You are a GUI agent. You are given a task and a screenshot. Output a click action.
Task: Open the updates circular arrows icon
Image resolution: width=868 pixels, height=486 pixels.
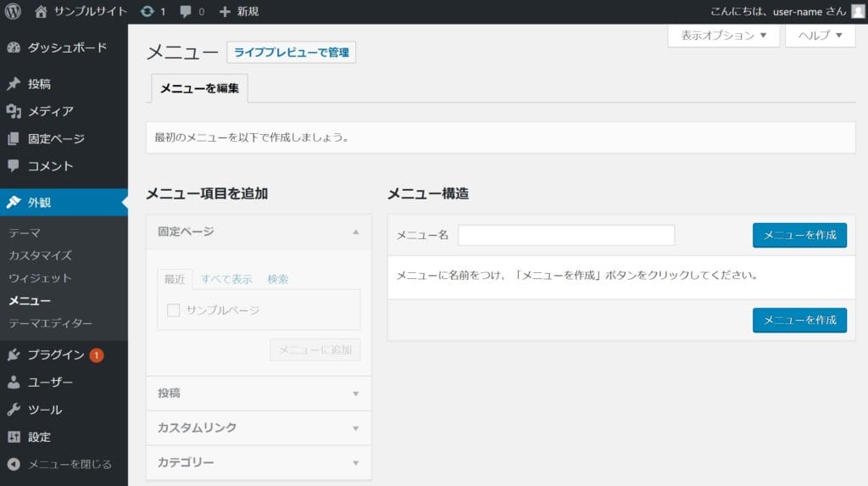pyautogui.click(x=147, y=12)
